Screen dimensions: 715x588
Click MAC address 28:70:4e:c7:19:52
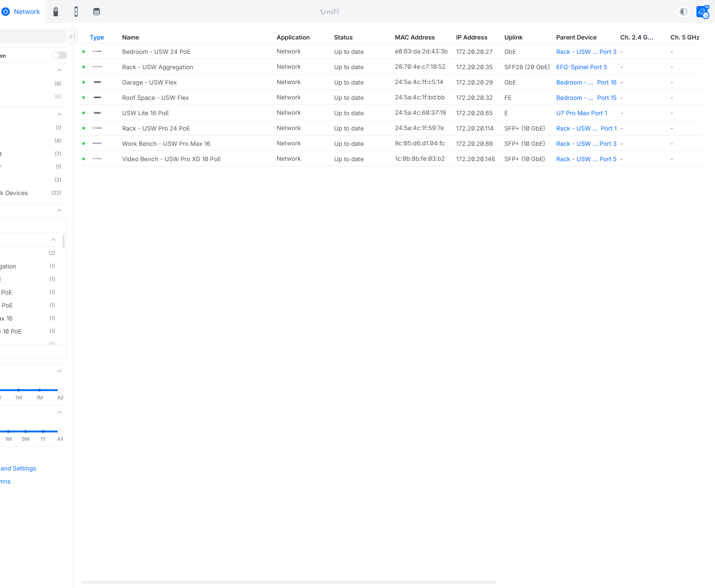point(420,67)
